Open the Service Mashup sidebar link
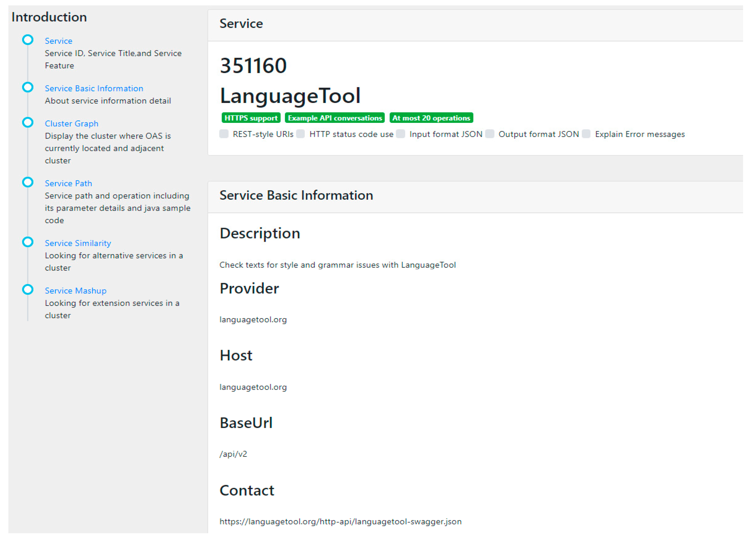 tap(76, 291)
